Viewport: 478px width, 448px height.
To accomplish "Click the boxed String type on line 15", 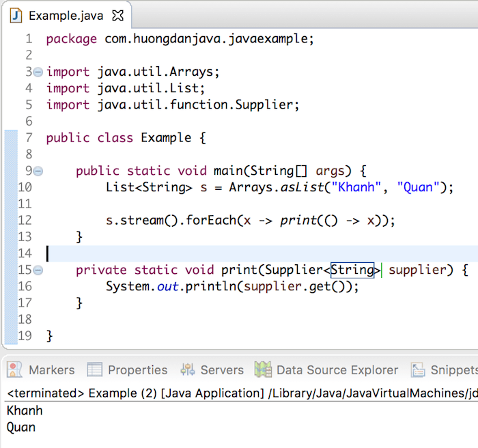I will click(x=352, y=270).
